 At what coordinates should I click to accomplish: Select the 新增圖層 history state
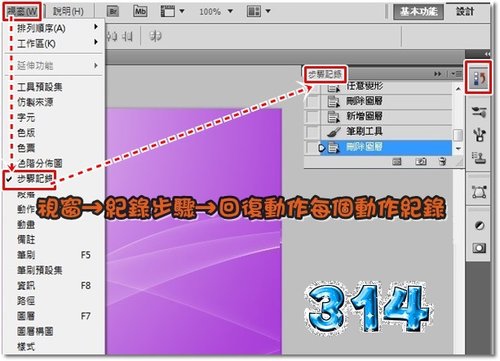(x=386, y=116)
